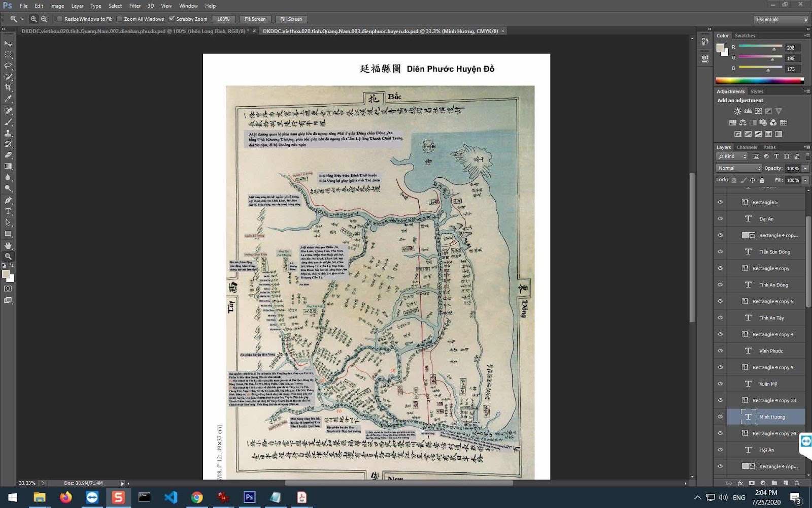Hide the Hội An text layer
The width and height of the screenshot is (812, 508).
click(x=720, y=450)
